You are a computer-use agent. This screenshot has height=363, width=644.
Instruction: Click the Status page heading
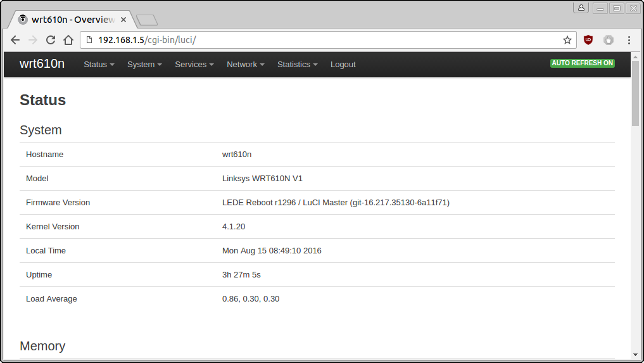42,100
